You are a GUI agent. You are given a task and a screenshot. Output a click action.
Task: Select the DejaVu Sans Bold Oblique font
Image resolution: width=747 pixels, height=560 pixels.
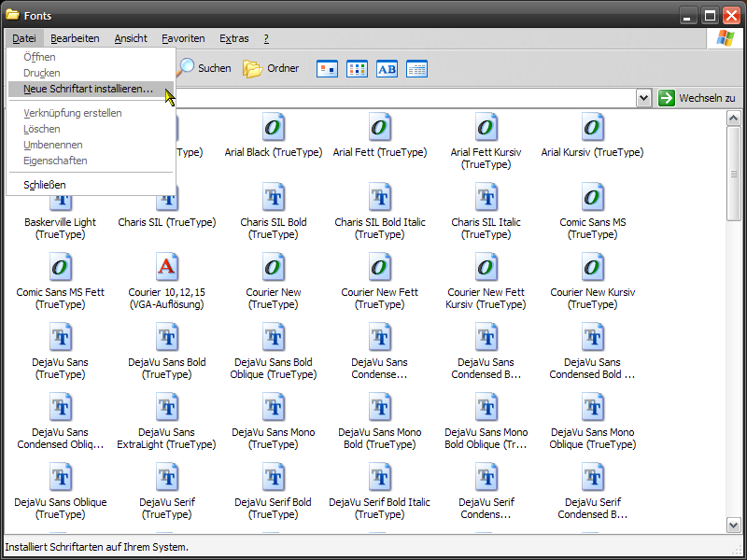(x=274, y=337)
